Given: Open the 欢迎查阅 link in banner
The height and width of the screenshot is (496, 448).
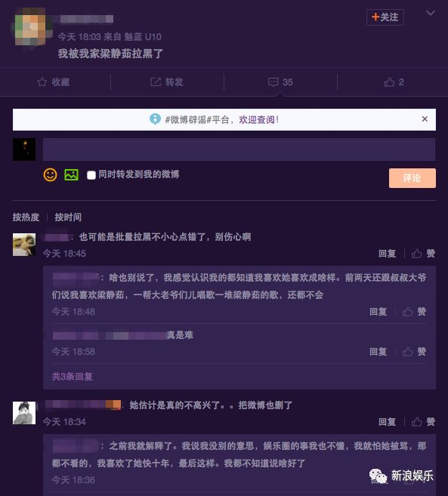Looking at the screenshot, I should coord(258,119).
